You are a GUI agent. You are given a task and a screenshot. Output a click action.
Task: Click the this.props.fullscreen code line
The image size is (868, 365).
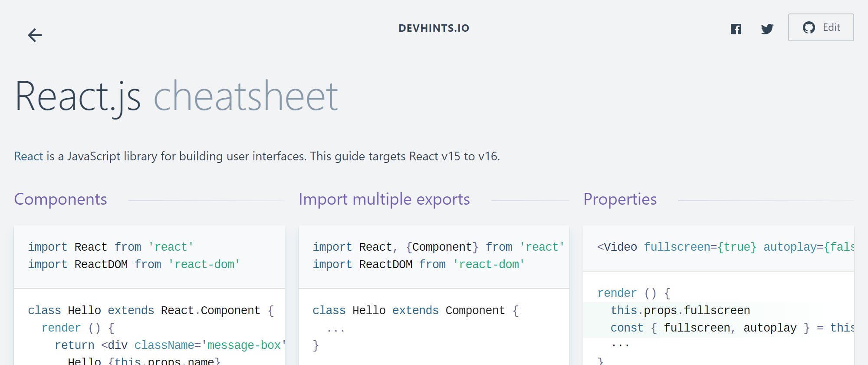680,310
